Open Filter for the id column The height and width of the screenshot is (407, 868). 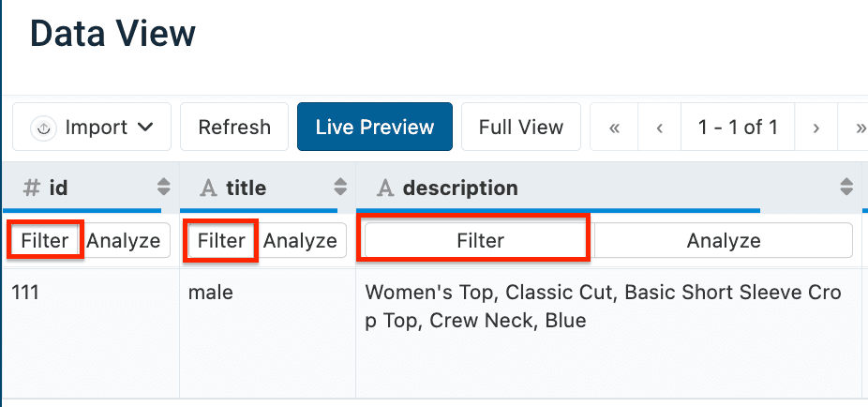tap(45, 241)
